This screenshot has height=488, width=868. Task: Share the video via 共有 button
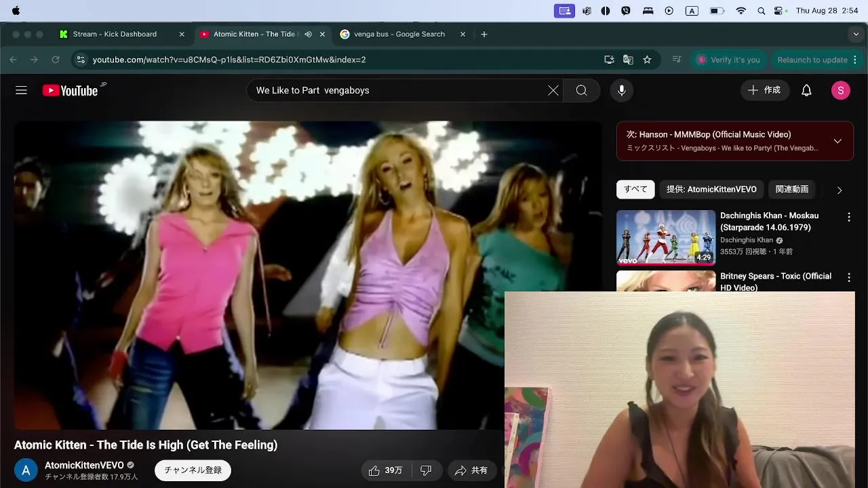pos(471,470)
